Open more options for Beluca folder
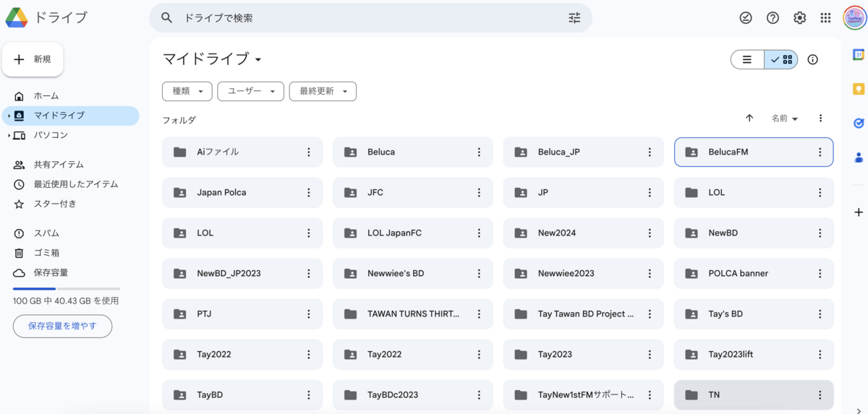 tap(479, 152)
